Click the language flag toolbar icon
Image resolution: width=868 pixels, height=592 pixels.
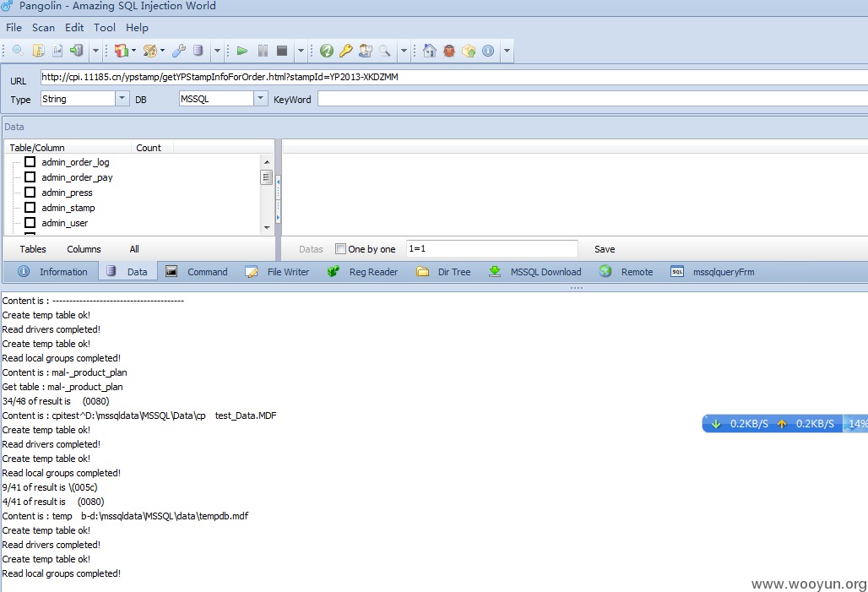tap(122, 51)
